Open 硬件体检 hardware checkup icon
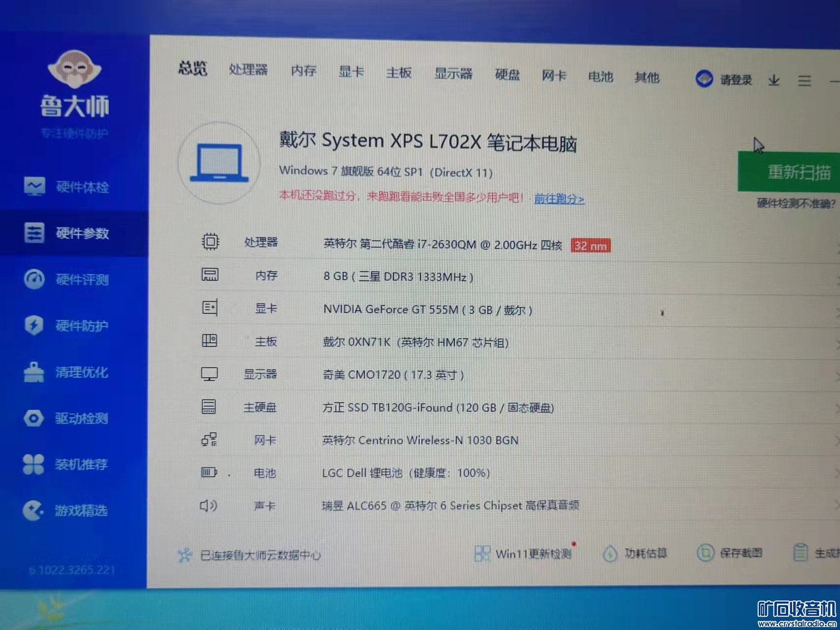This screenshot has width=840, height=630. pyautogui.click(x=34, y=187)
